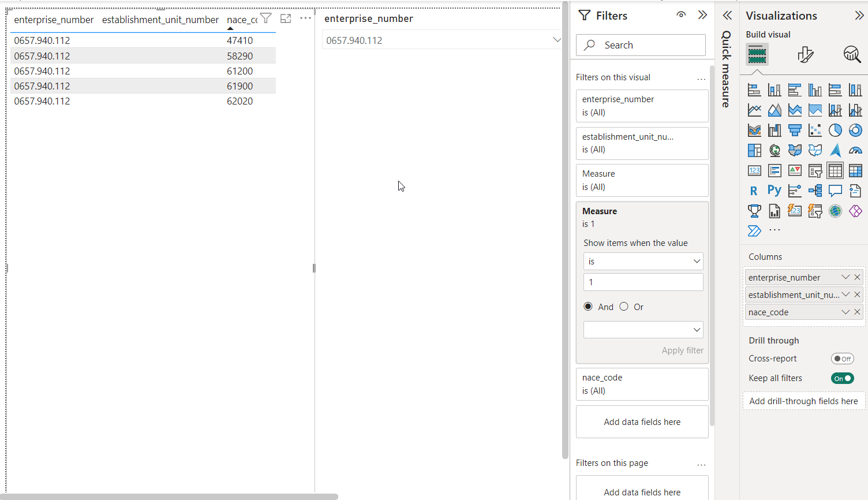Viewport: 868px width, 500px height.
Task: Select the Funnel chart visual
Action: point(795,130)
